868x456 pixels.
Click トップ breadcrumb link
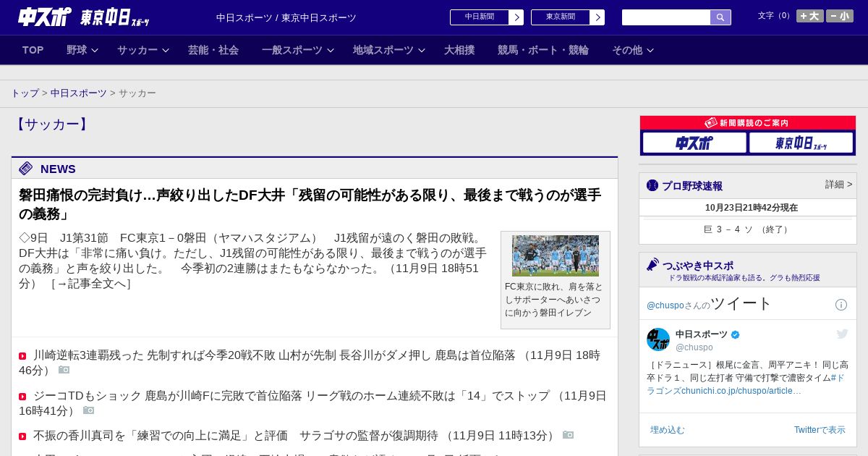point(25,93)
